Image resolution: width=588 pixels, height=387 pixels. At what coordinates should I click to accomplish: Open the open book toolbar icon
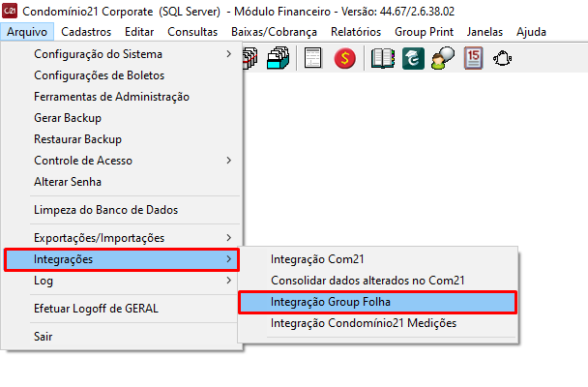click(x=383, y=59)
